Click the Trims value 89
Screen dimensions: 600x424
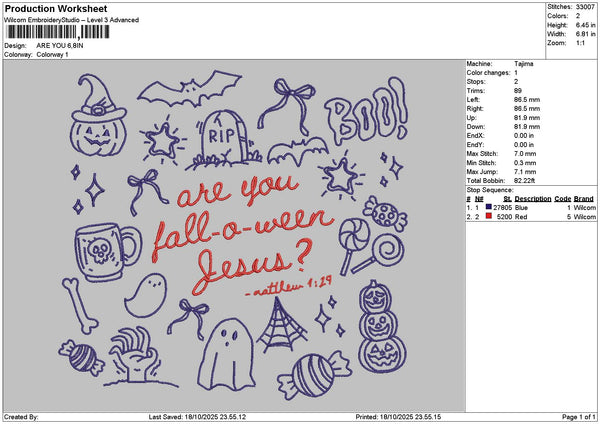518,91
